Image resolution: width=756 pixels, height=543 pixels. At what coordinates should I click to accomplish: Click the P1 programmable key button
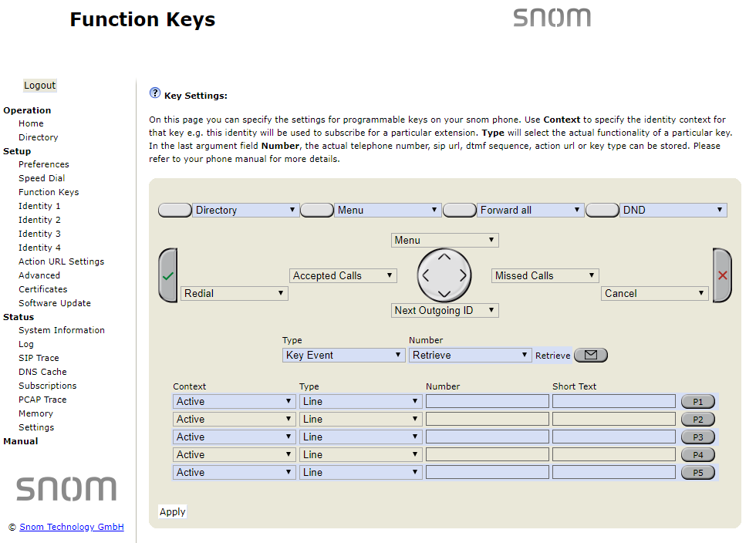point(697,402)
